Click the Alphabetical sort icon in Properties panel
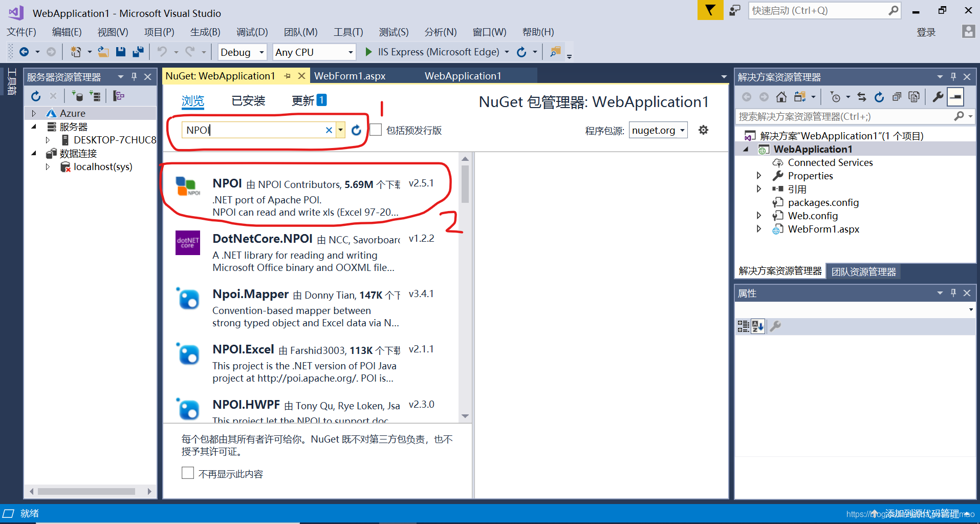 coord(758,326)
